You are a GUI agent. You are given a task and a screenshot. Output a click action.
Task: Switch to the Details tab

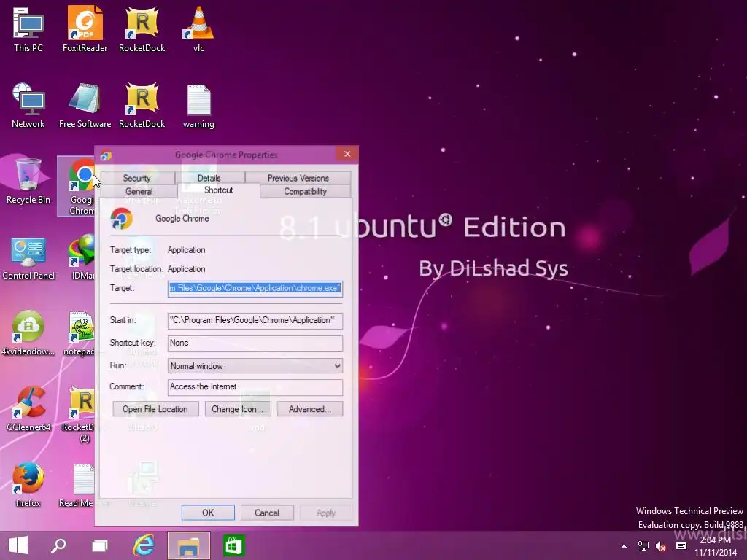pyautogui.click(x=209, y=178)
